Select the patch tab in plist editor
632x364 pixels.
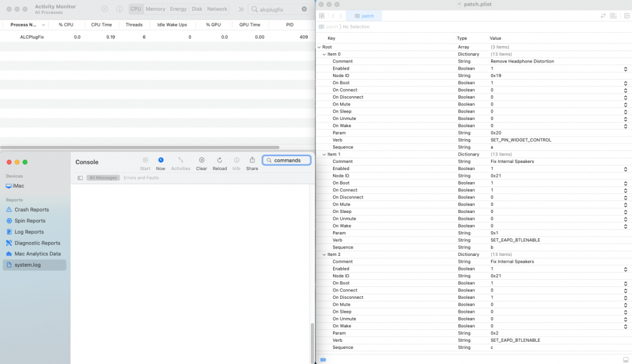pos(364,16)
